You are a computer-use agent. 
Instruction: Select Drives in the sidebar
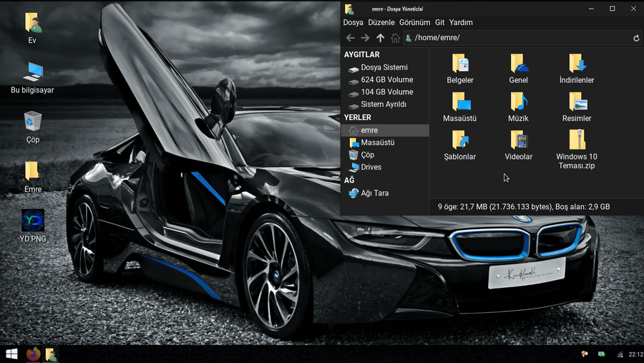click(x=385, y=168)
